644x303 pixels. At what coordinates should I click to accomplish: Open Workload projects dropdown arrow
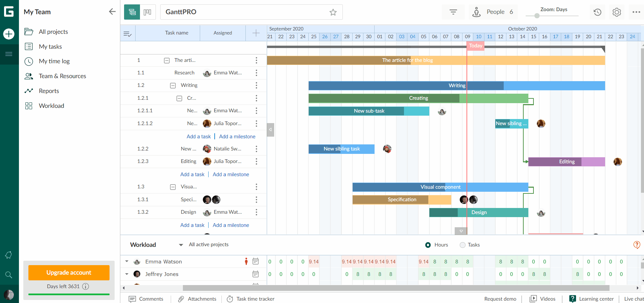pyautogui.click(x=181, y=245)
